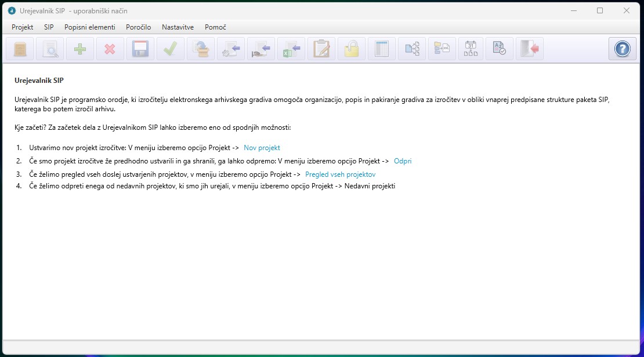Click the yellow padlock icon
Image resolution: width=644 pixels, height=357 pixels.
[x=352, y=49]
